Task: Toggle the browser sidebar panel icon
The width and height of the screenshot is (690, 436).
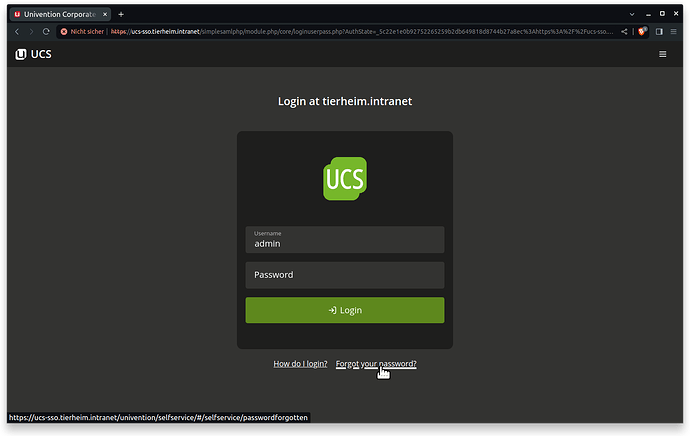Action: (659, 32)
